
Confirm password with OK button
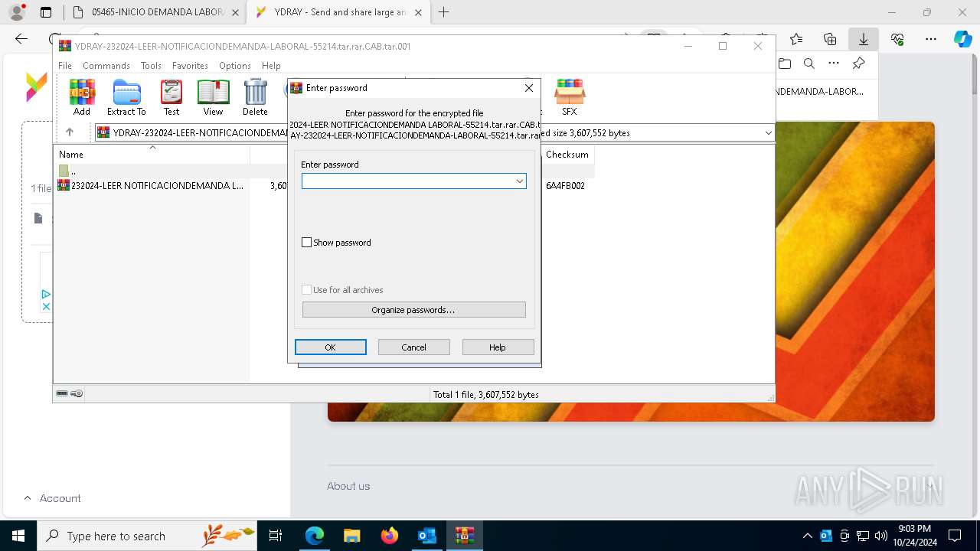pos(330,347)
